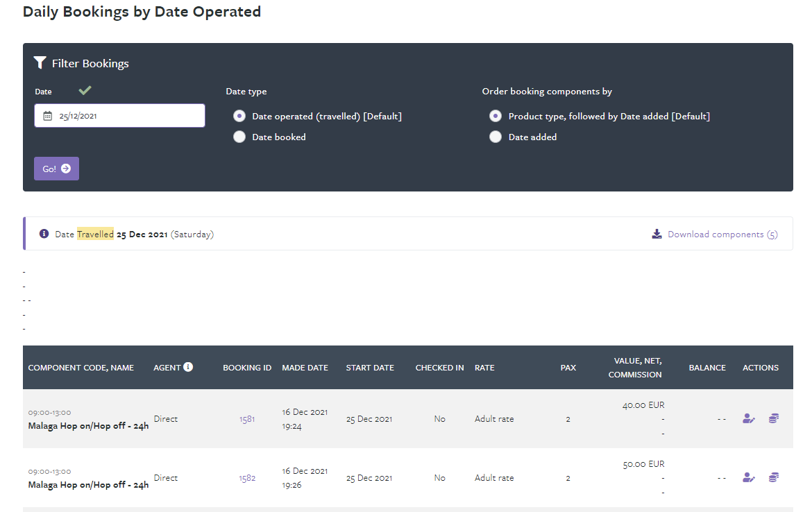Open customer edit icon for booking 1581
Viewport: 812px width, 512px height.
748,418
